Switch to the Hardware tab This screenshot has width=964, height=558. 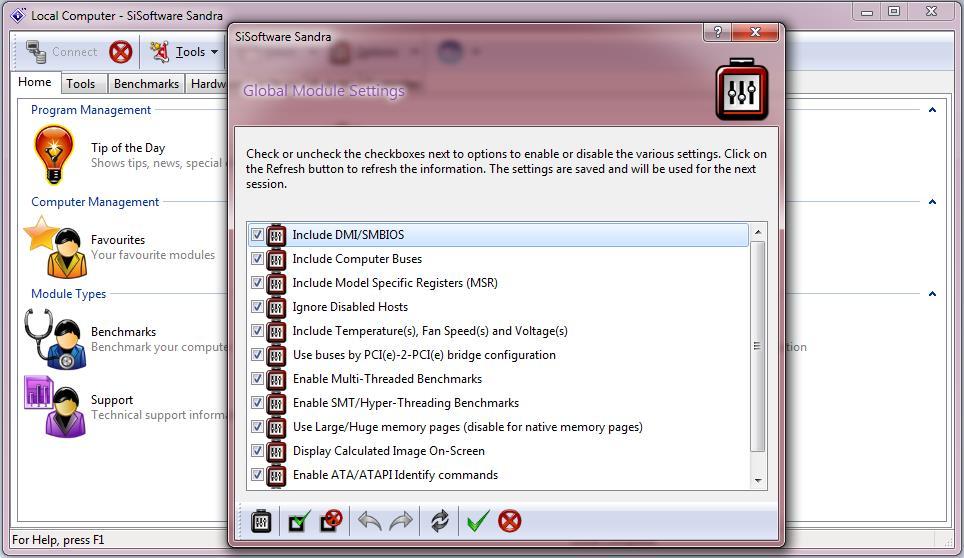[207, 84]
